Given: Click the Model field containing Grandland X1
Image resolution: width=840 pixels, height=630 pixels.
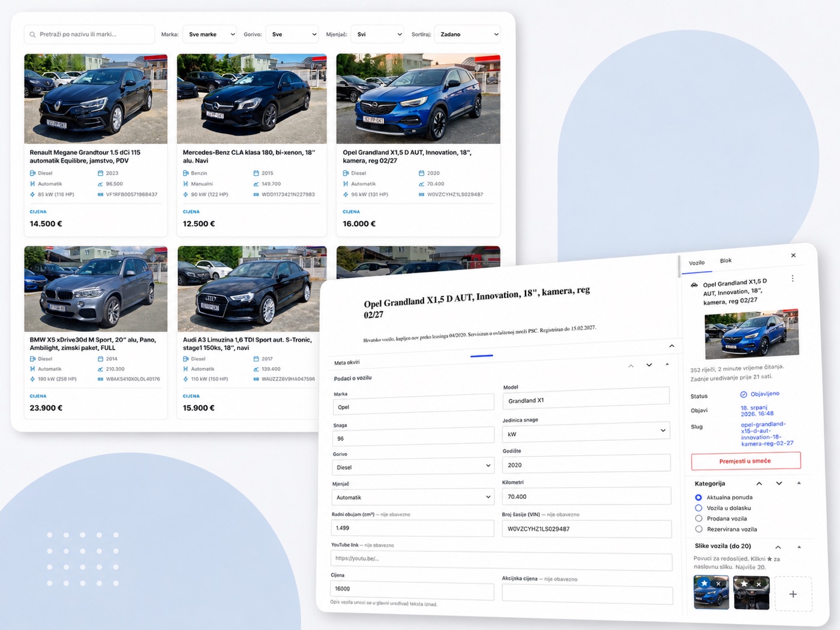Looking at the screenshot, I should click(x=586, y=399).
